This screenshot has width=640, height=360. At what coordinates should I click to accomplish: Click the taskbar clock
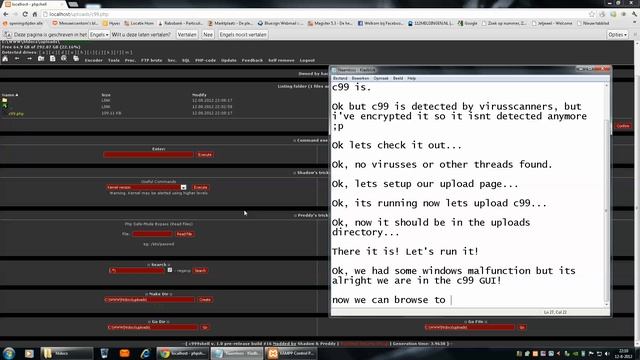(x=624, y=353)
